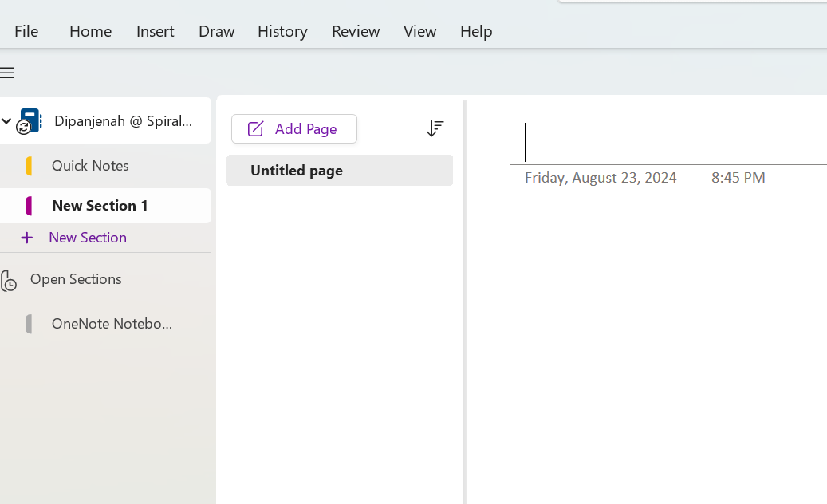Screen dimensions: 827x504
Task: Toggle the hamburger navigation pane icon
Action: pos(7,73)
